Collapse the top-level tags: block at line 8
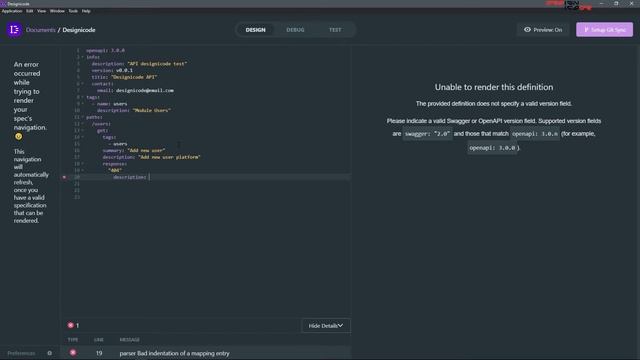 [82, 97]
